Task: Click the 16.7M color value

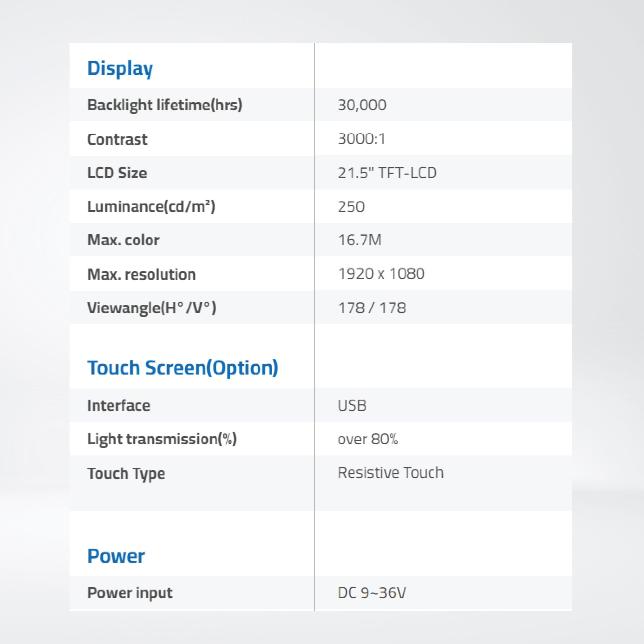Action: coord(360,240)
